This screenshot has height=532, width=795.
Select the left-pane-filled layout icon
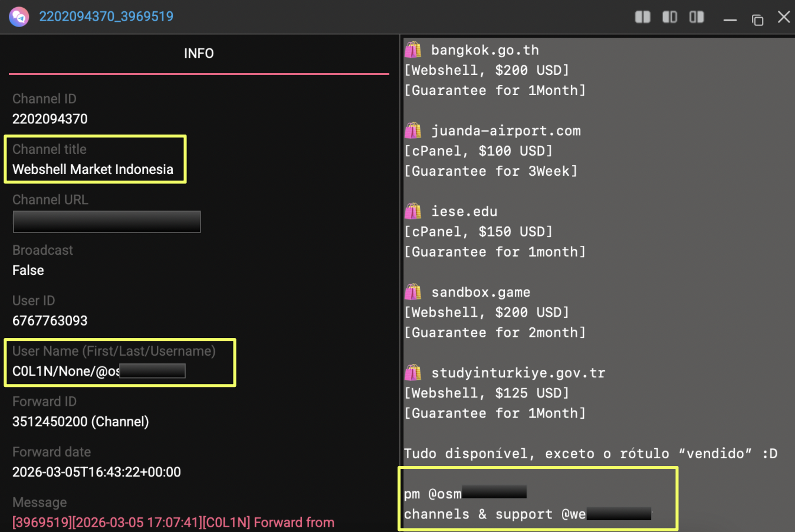coord(669,17)
